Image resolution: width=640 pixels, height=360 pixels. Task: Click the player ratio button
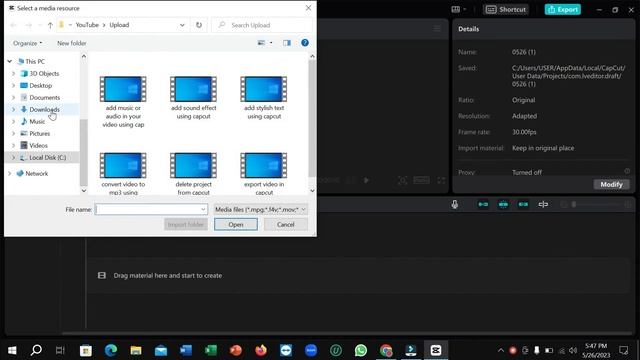[421, 180]
